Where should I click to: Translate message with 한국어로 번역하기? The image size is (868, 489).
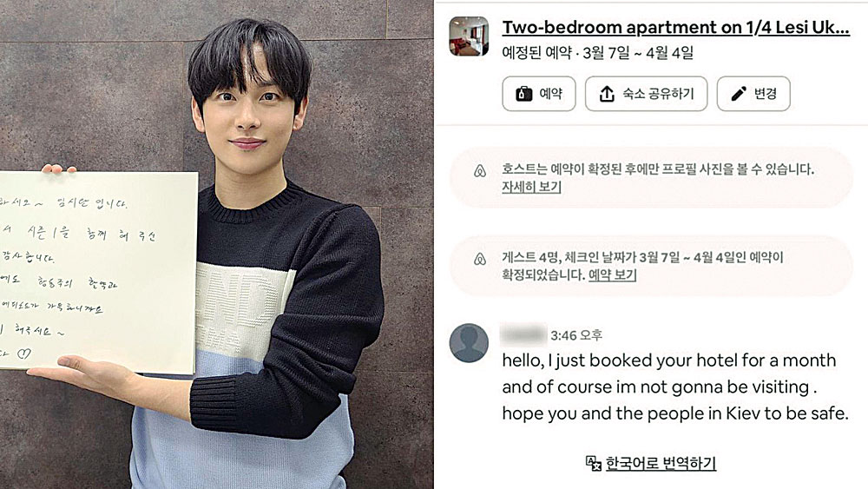pyautogui.click(x=661, y=463)
